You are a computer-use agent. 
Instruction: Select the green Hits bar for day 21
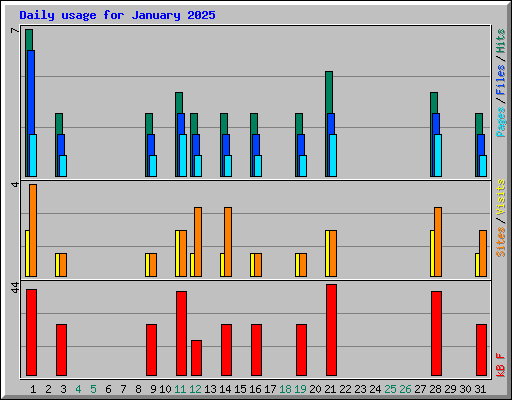[x=329, y=92]
